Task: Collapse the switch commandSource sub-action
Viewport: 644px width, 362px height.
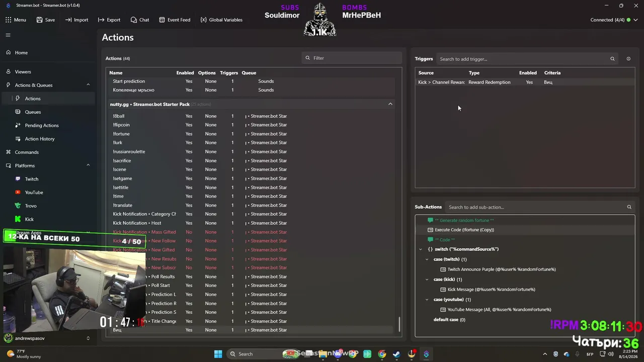Action: point(421,249)
